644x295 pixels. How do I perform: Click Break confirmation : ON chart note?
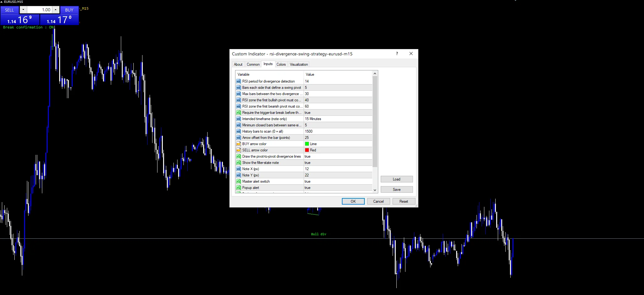(x=28, y=27)
